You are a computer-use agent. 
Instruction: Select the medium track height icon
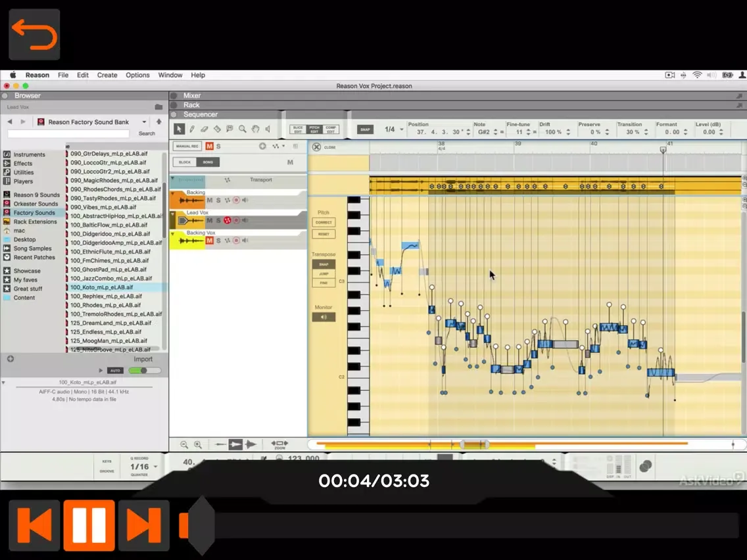point(235,445)
